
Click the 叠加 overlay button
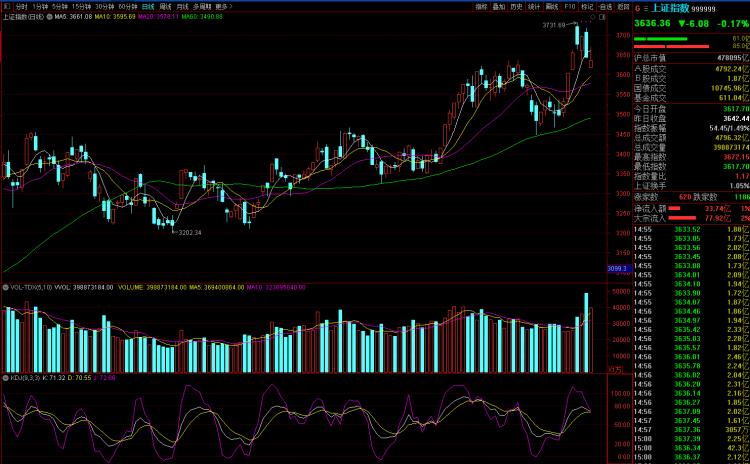(499, 7)
